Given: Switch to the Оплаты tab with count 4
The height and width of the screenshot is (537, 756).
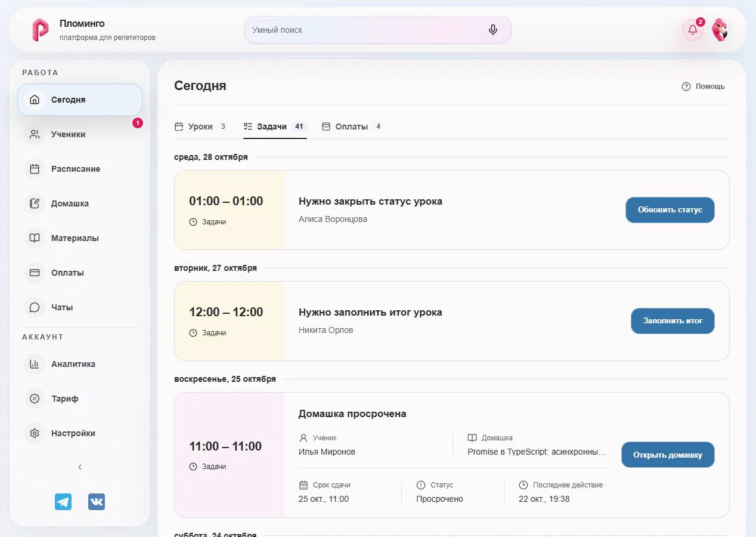Looking at the screenshot, I should [x=352, y=126].
